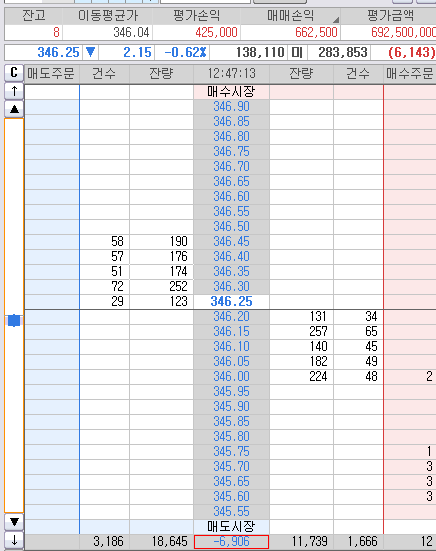
Task: Select price level 346.05
Action: (231, 362)
